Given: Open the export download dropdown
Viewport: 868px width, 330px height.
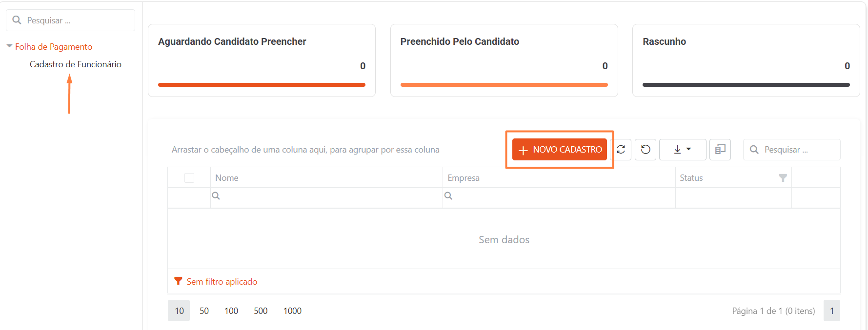Looking at the screenshot, I should click(683, 150).
